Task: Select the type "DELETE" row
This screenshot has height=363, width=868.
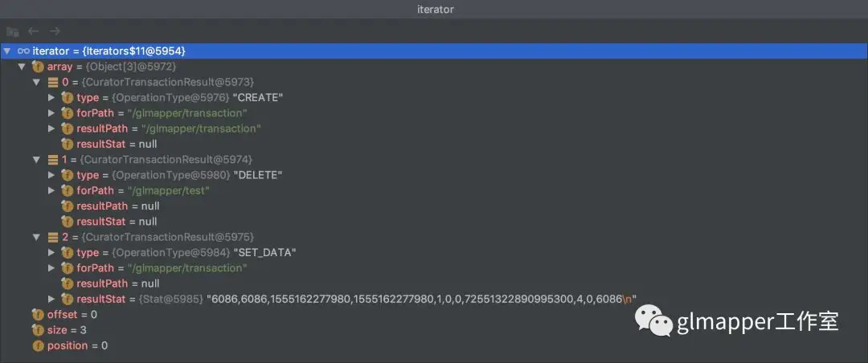Action: click(179, 175)
